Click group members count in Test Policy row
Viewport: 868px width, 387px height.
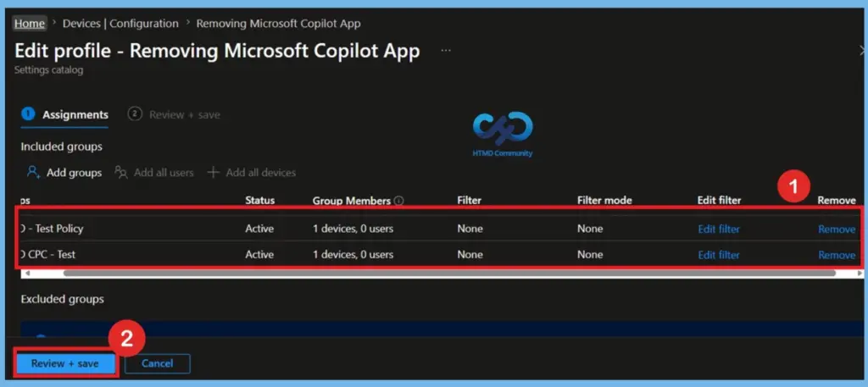coord(353,229)
